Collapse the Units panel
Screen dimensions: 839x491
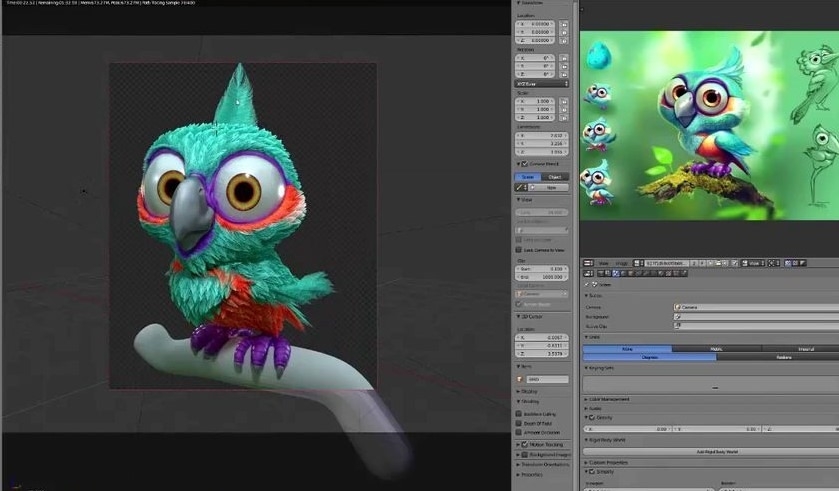[x=586, y=337]
